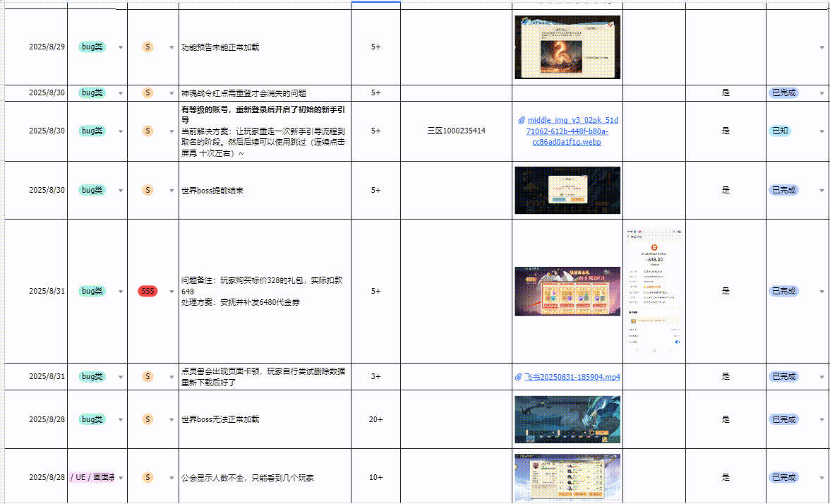The width and height of the screenshot is (830, 504).
Task: Open the blue dragon boss screenshot thumbnail
Action: click(x=567, y=419)
